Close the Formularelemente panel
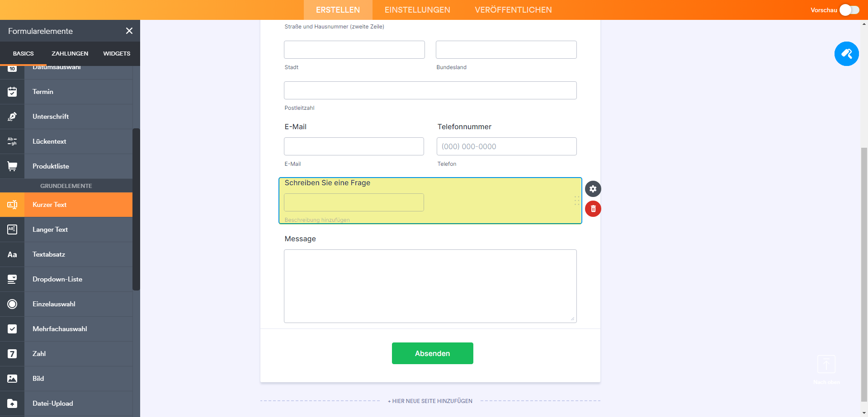The width and height of the screenshot is (868, 417). click(129, 31)
